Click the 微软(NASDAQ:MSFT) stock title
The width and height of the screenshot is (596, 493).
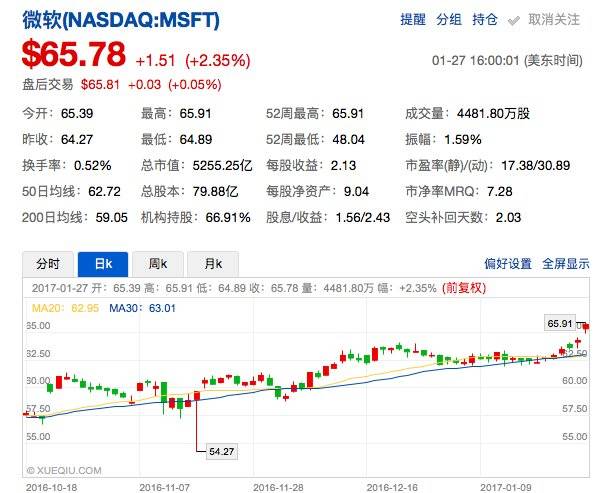click(x=121, y=20)
